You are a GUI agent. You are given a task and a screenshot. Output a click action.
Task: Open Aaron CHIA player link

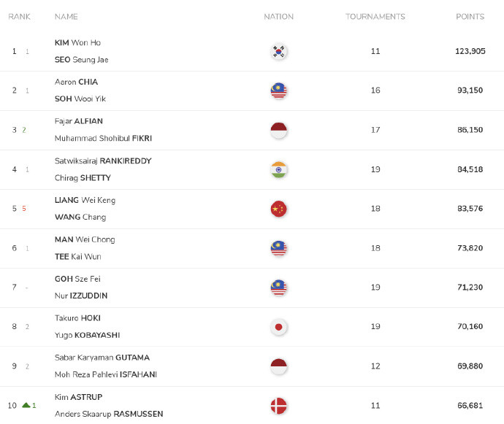pyautogui.click(x=76, y=82)
